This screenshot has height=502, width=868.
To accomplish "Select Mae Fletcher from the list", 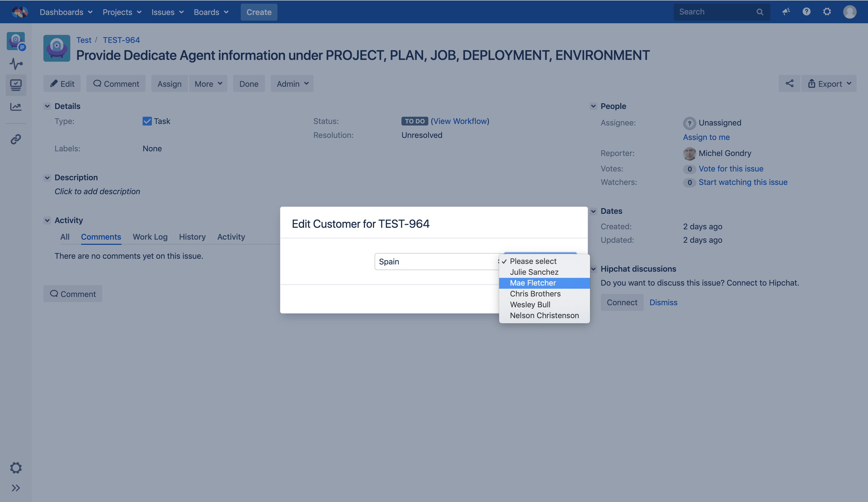I will click(x=533, y=283).
